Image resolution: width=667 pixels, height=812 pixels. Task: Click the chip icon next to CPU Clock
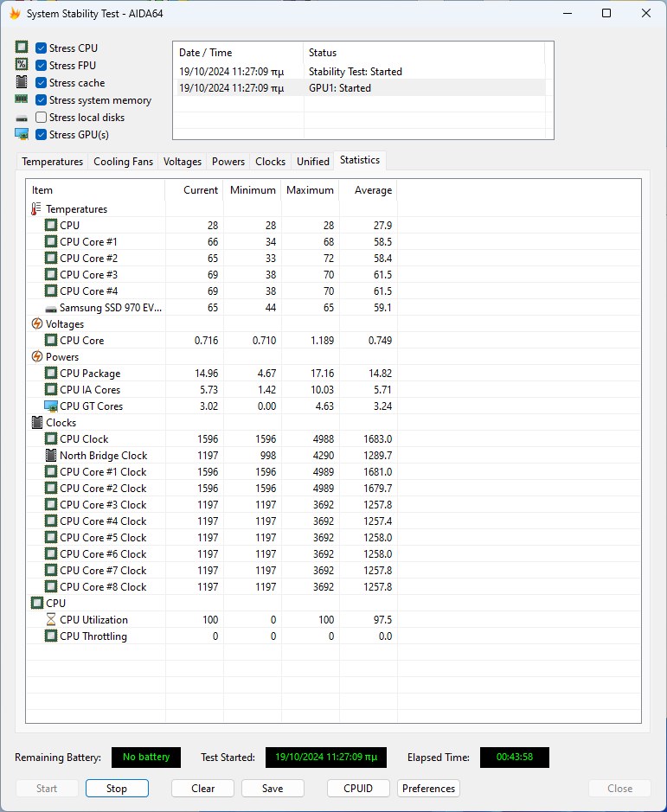point(51,438)
